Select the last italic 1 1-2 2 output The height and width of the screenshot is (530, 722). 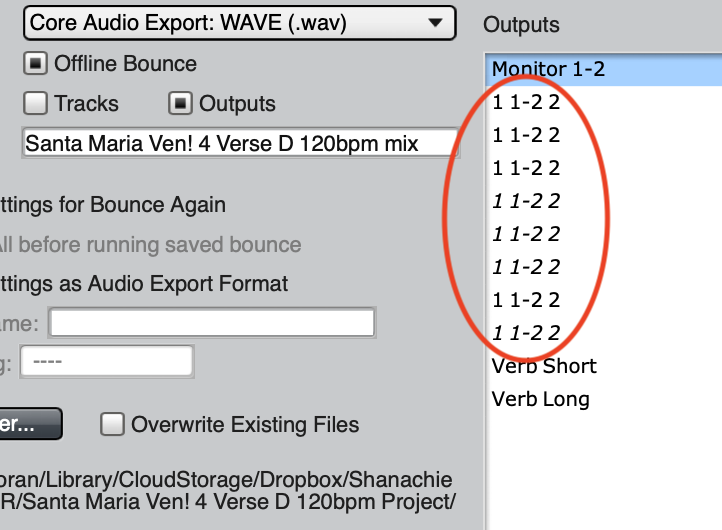click(526, 333)
